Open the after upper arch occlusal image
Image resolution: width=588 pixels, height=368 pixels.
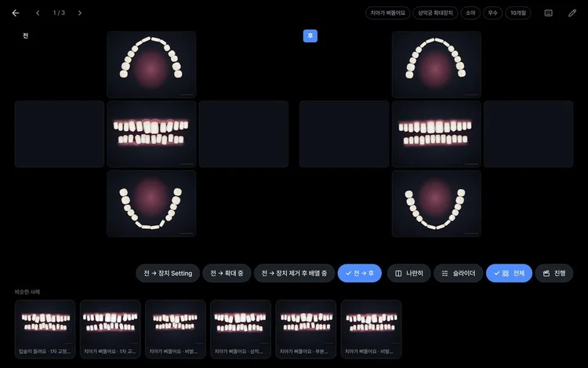[436, 64]
